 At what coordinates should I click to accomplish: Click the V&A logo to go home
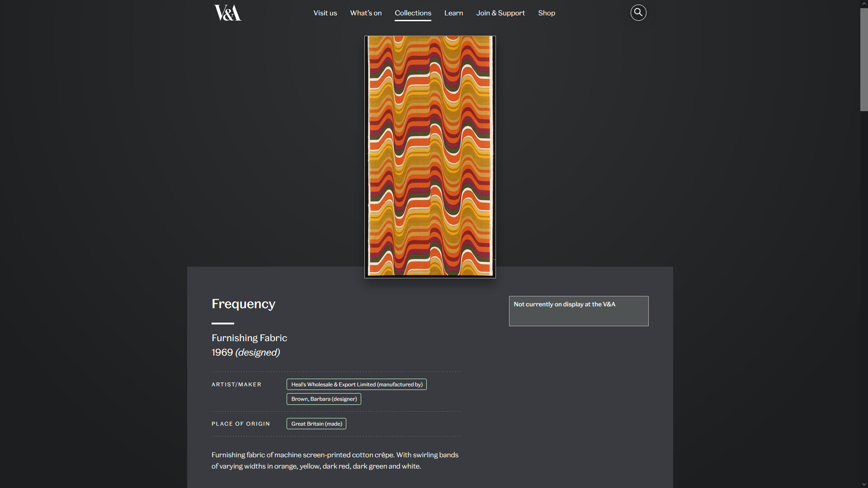pos(227,13)
